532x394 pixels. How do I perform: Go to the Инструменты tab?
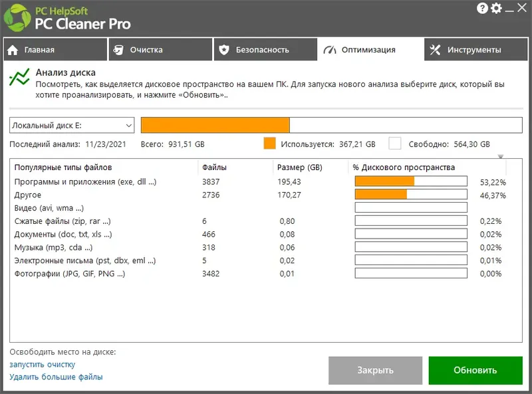(475, 50)
